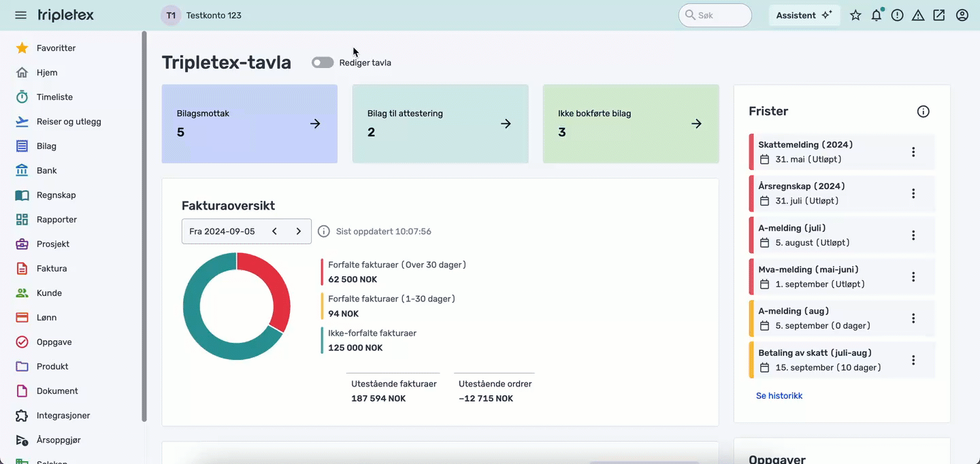Toggle the Rediger tavla switch
This screenshot has width=980, height=464.
tap(323, 63)
